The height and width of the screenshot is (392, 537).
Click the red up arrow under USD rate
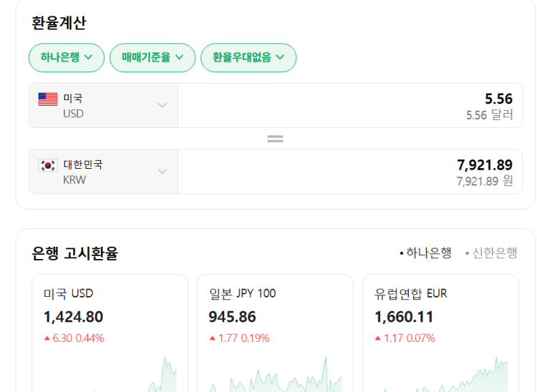tap(47, 338)
